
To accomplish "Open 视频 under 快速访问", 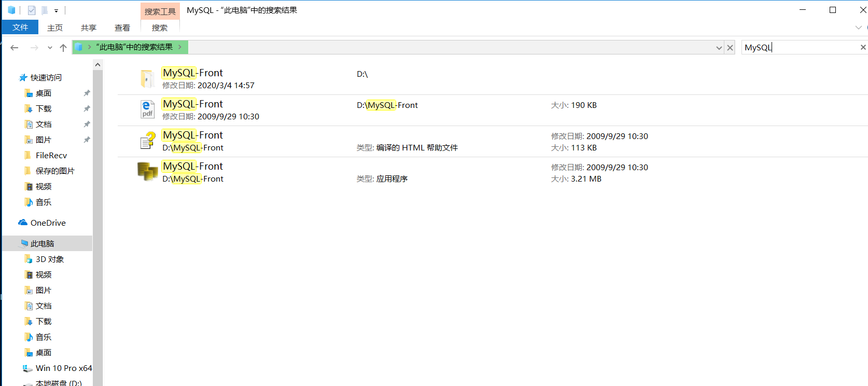I will (44, 186).
